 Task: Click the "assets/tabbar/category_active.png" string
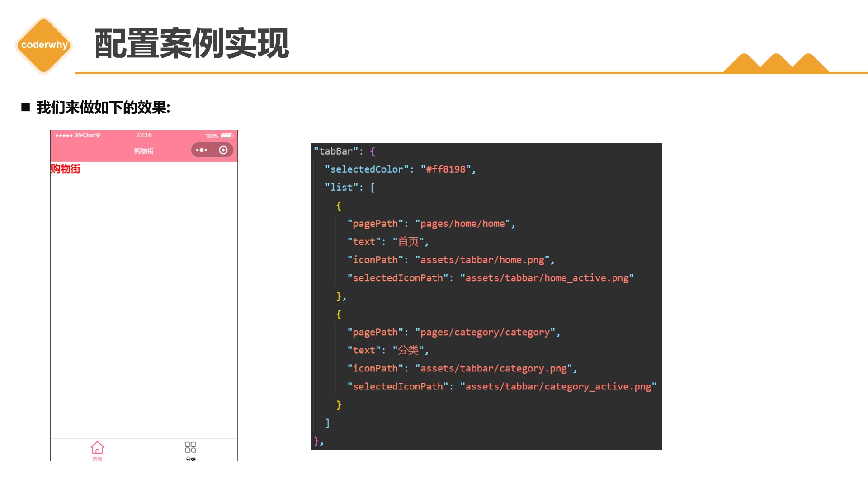point(558,386)
